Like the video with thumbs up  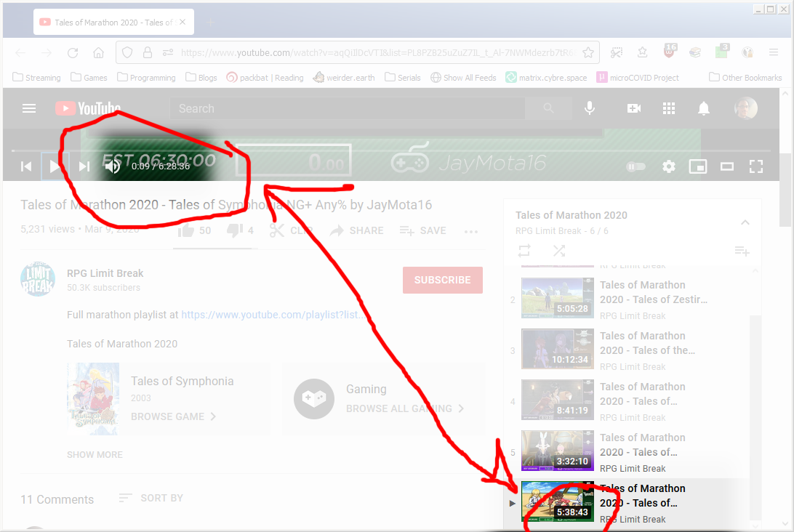click(194, 231)
